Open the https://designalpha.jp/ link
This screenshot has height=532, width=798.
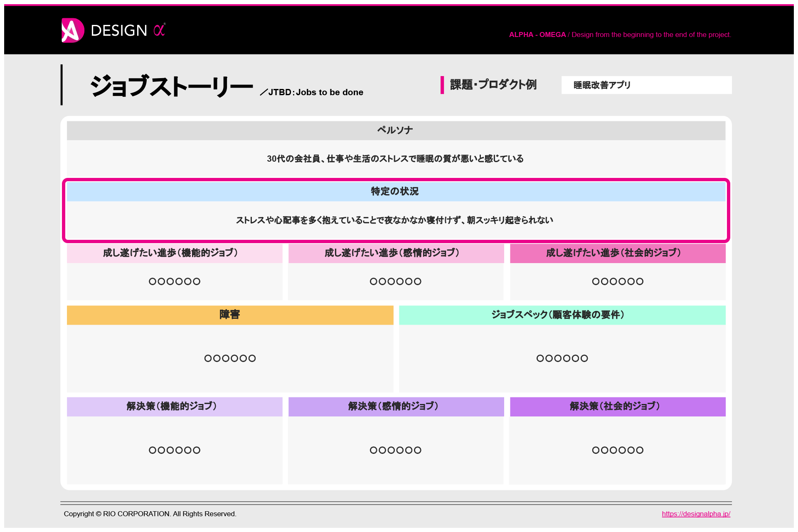tap(696, 514)
